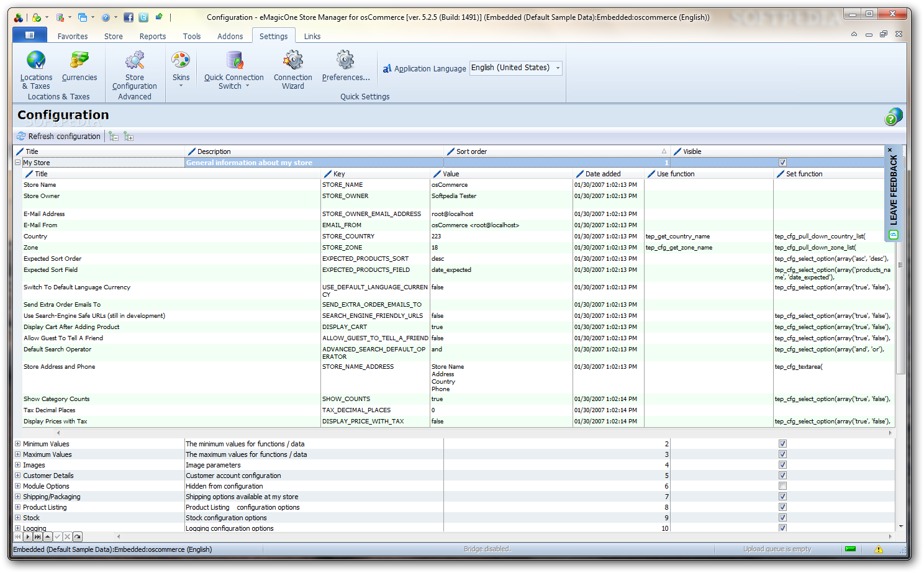Expand the Customer Details group

coord(18,476)
